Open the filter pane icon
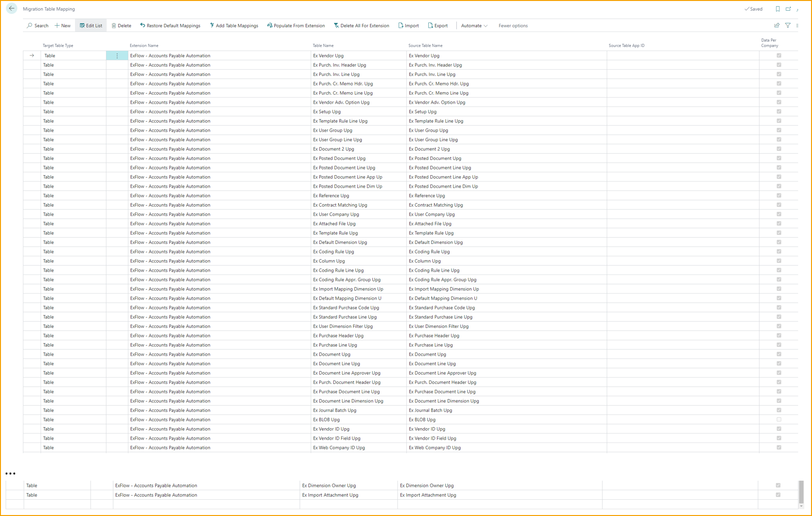Viewport: 812px width, 516px height. tap(788, 25)
